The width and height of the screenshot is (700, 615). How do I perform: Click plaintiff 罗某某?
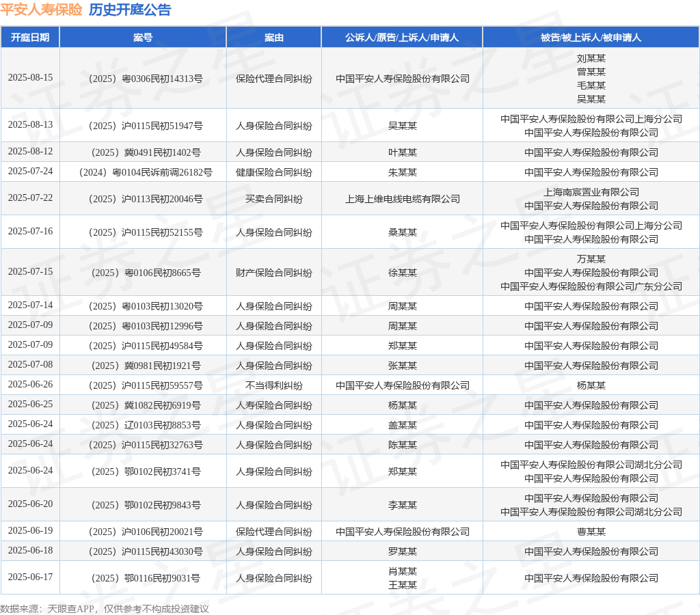tap(402, 551)
